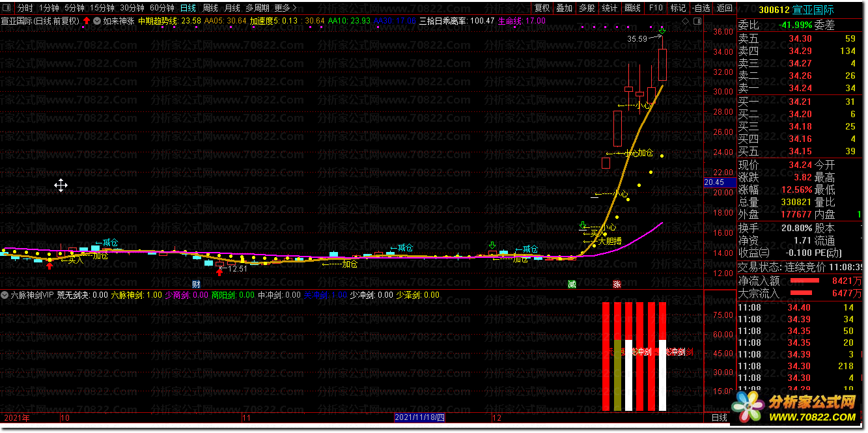Open the 画线 drawing tools
This screenshot has height=433, width=868.
pos(632,8)
